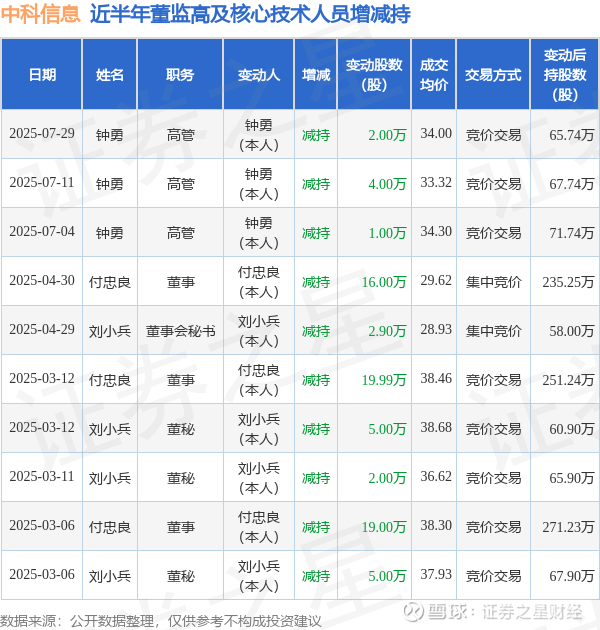600x630 pixels.
Task: Click the 2.90万 share change value
Action: click(387, 331)
